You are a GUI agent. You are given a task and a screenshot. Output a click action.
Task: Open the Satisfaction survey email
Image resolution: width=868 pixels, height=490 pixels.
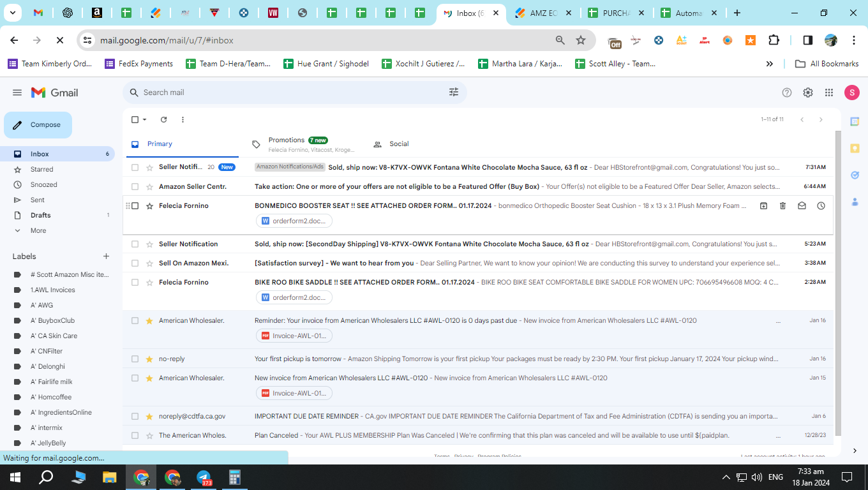478,263
